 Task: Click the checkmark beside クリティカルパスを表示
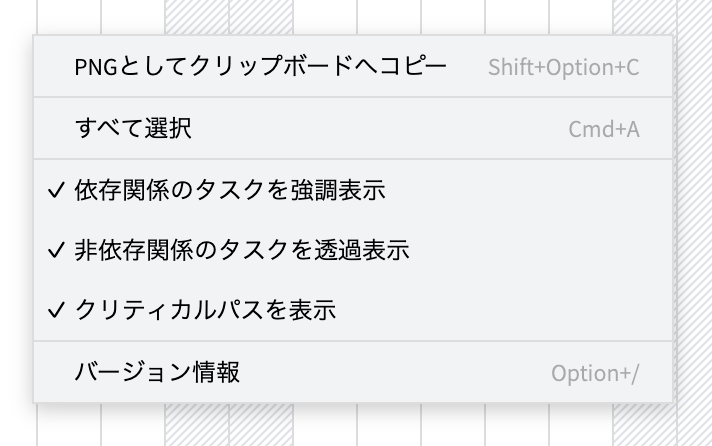tap(56, 310)
